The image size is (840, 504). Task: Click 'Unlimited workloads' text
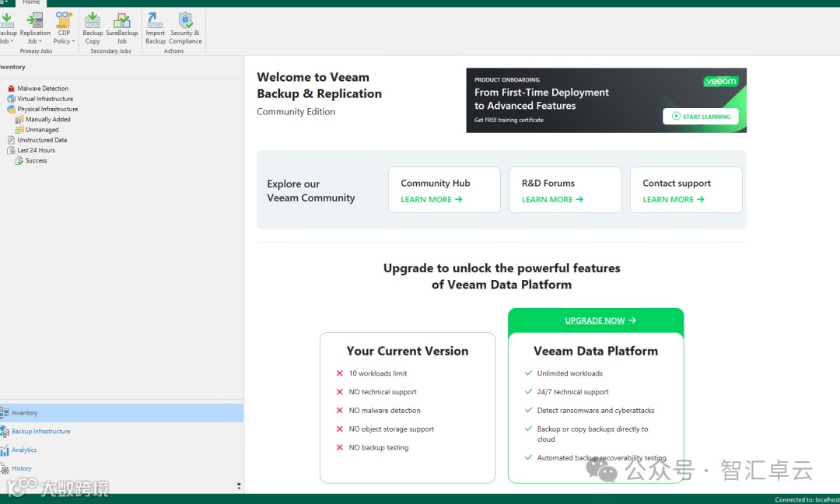tap(570, 373)
